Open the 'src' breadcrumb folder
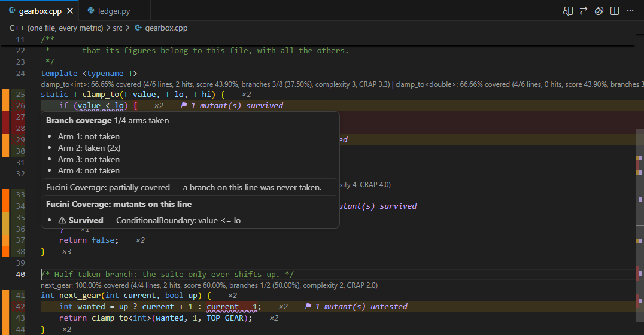This screenshot has height=335, width=644. click(117, 28)
